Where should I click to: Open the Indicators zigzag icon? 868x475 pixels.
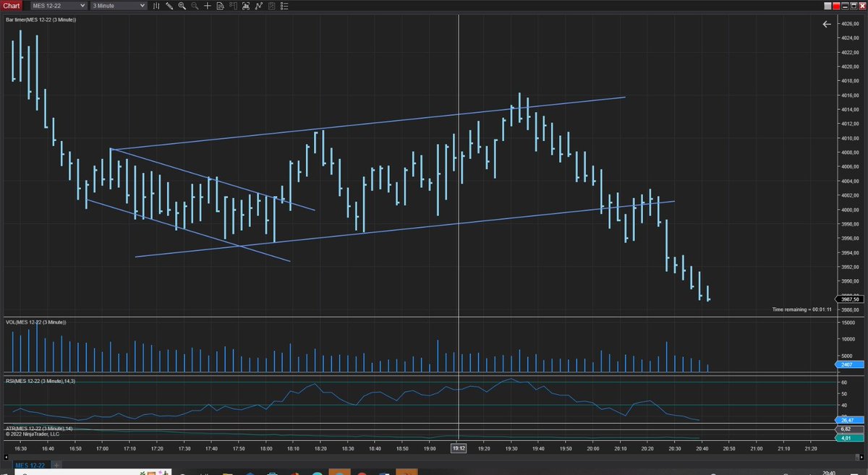[x=258, y=6]
